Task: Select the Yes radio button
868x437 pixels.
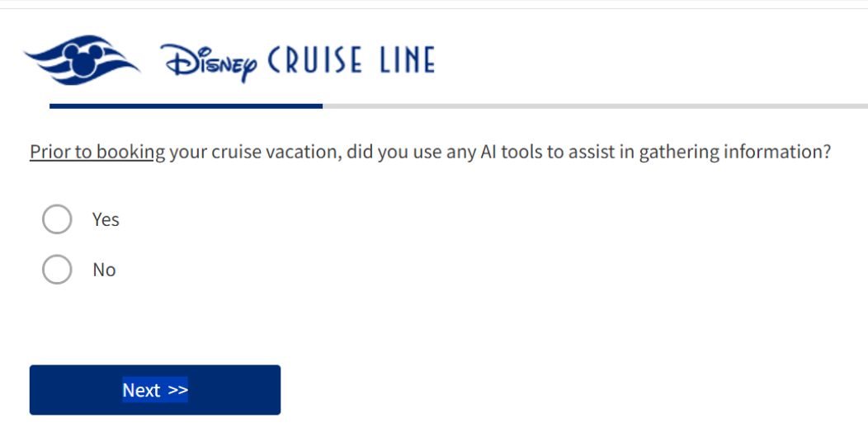Action: [x=57, y=219]
